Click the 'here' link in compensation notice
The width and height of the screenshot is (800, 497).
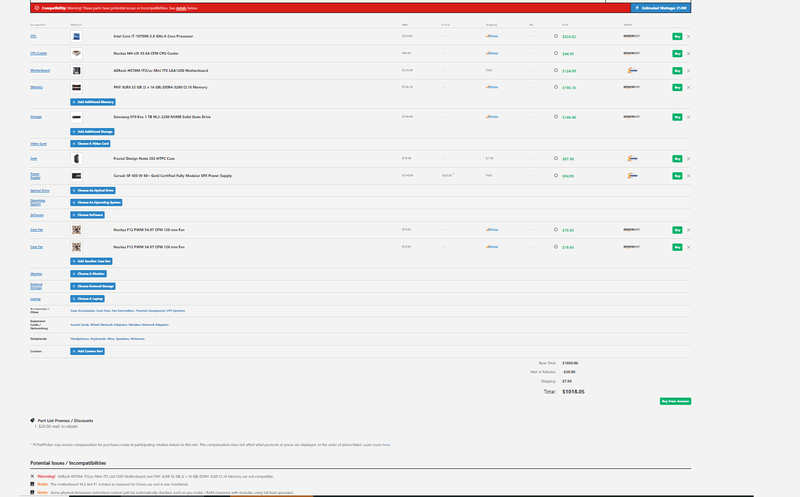click(x=386, y=445)
